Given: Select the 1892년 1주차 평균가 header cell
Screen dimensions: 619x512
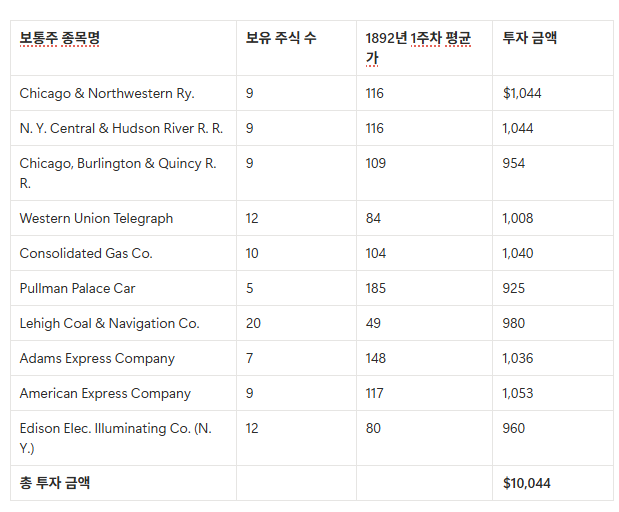Looking at the screenshot, I should 418,48.
